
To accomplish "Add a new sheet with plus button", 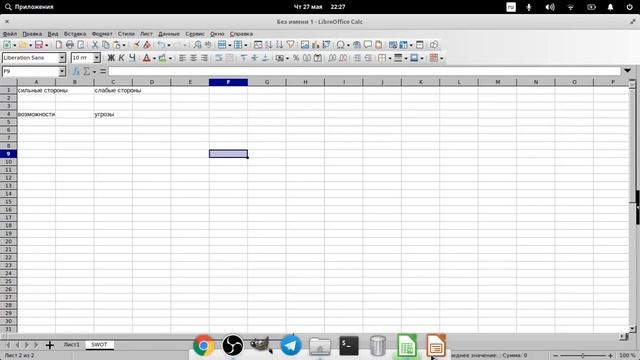I will [x=50, y=345].
